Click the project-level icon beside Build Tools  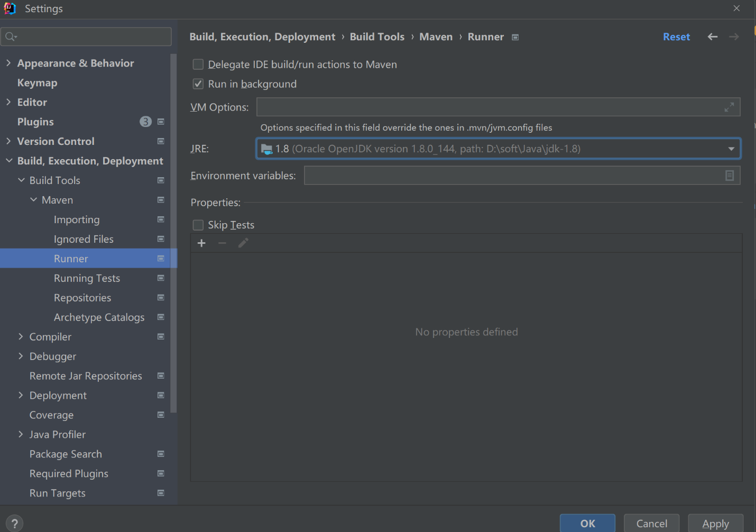161,180
